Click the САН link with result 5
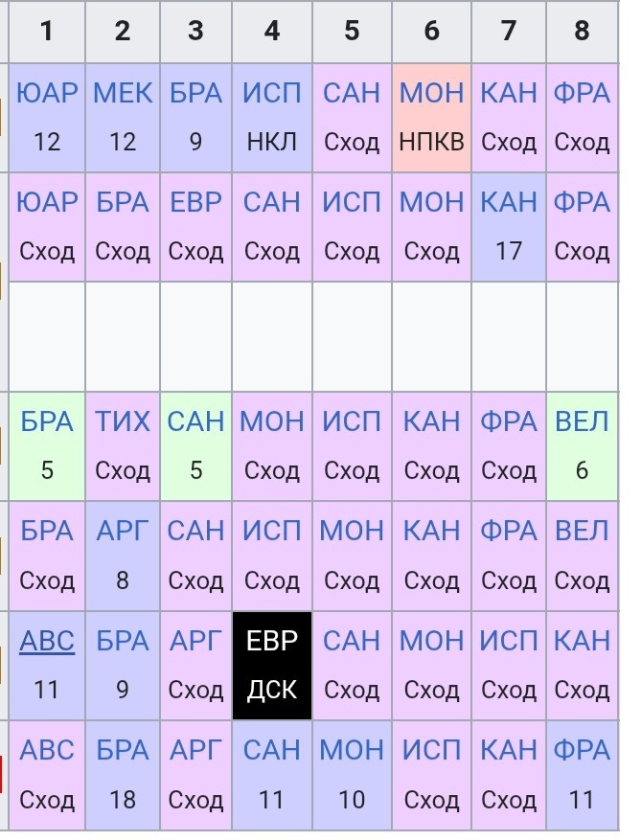 [195, 421]
